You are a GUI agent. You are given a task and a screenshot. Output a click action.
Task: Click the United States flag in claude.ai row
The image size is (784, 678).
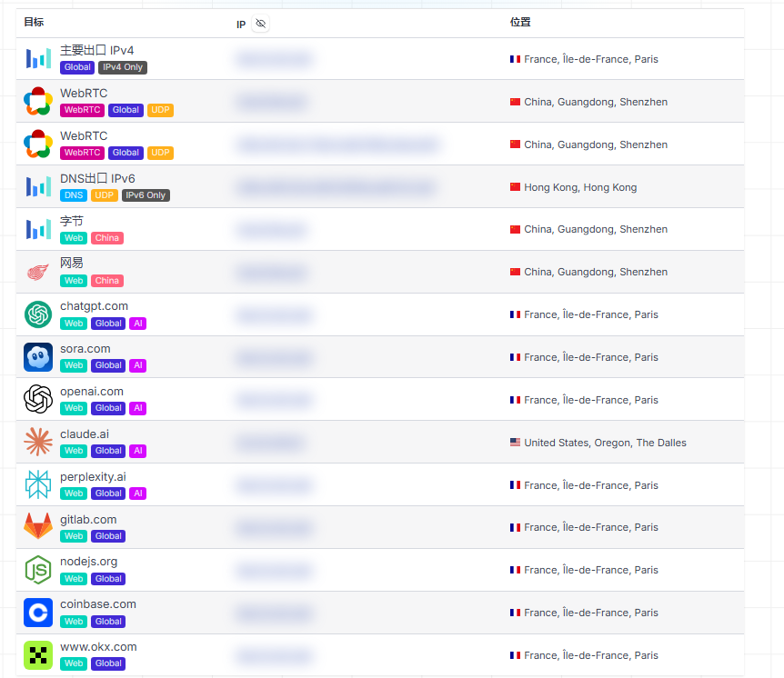(x=515, y=443)
